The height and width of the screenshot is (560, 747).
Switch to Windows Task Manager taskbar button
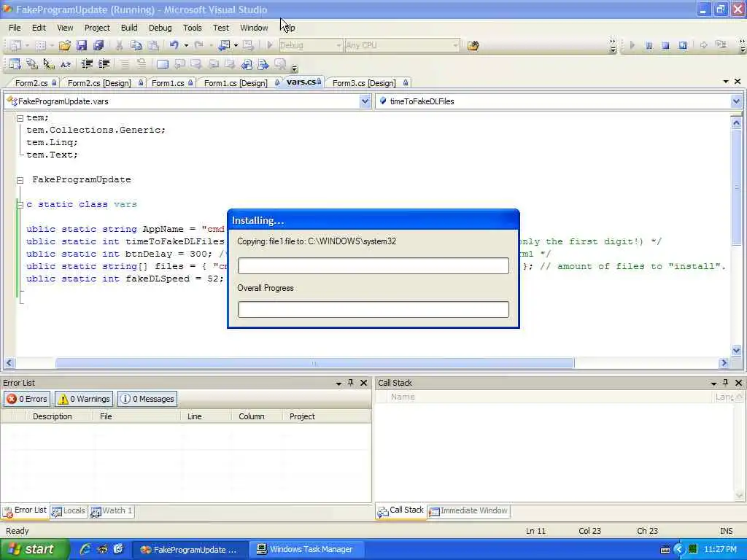pos(306,550)
